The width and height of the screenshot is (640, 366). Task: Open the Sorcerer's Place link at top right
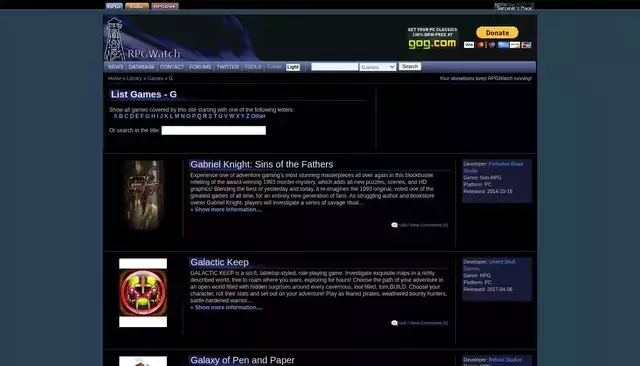pos(514,8)
